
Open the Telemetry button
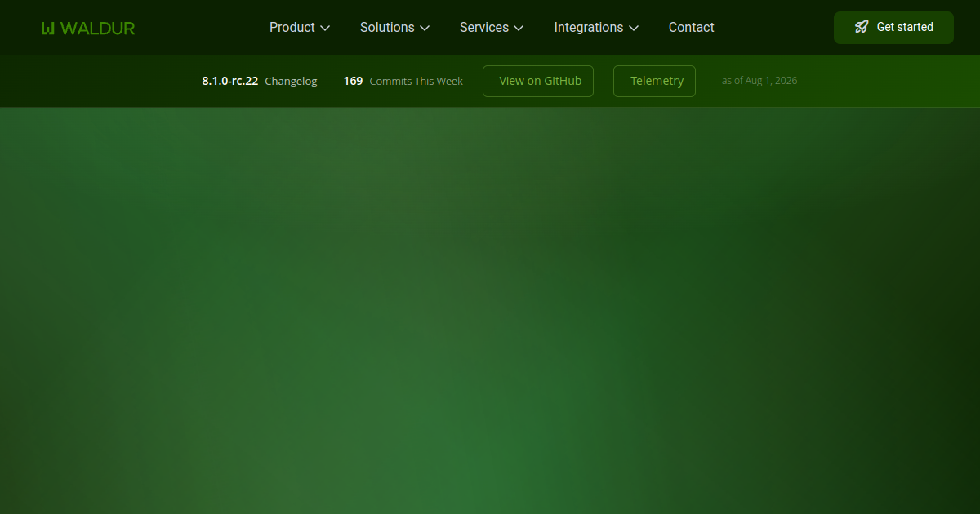(654, 81)
